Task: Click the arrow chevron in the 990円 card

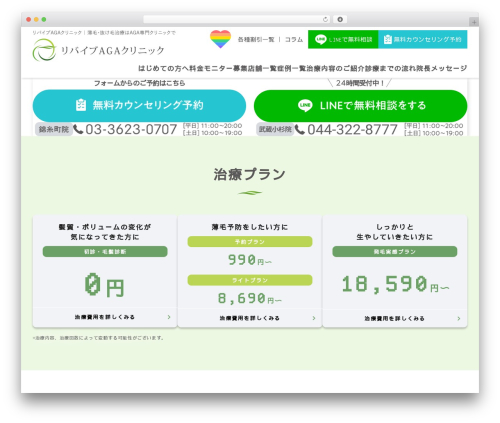Action: coord(314,318)
